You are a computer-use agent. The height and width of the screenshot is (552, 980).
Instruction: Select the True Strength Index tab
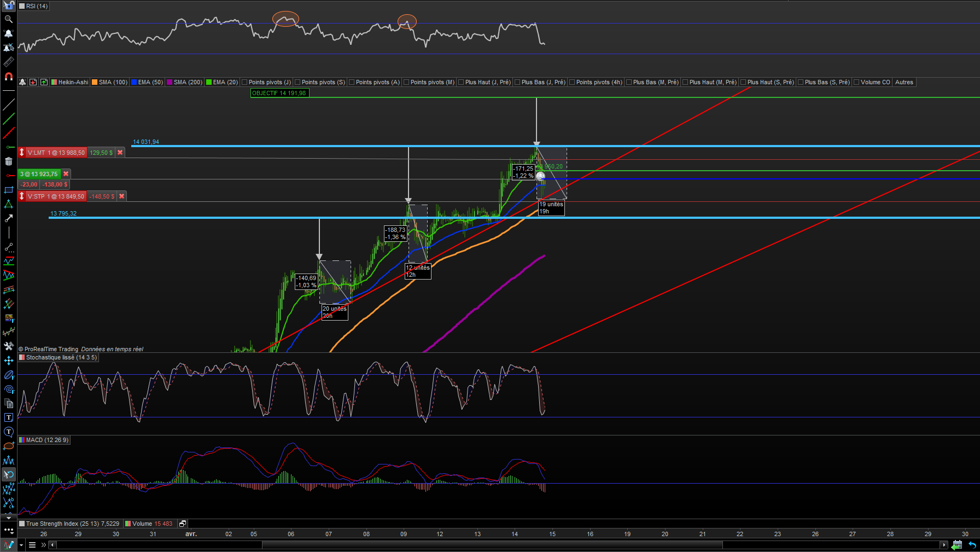pyautogui.click(x=69, y=524)
